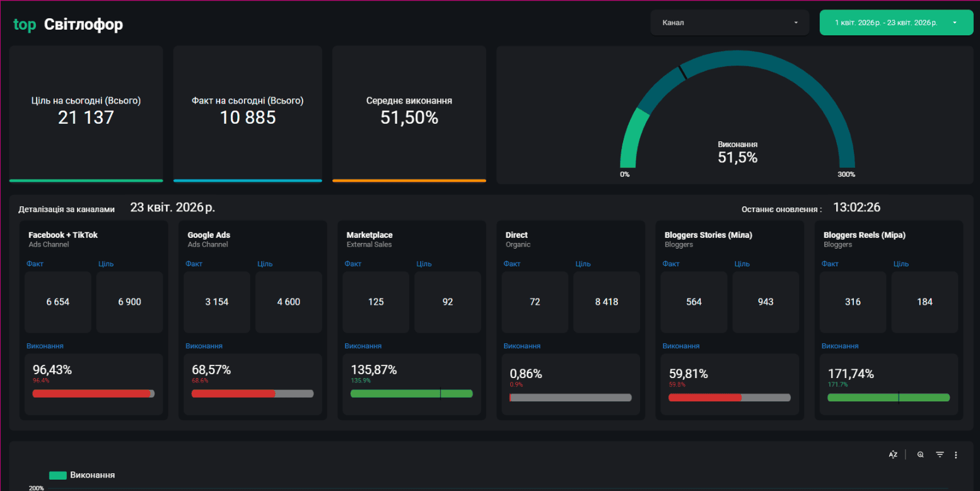
Task: Click the Bloggers Stories Ціль value 943
Action: [x=766, y=302]
